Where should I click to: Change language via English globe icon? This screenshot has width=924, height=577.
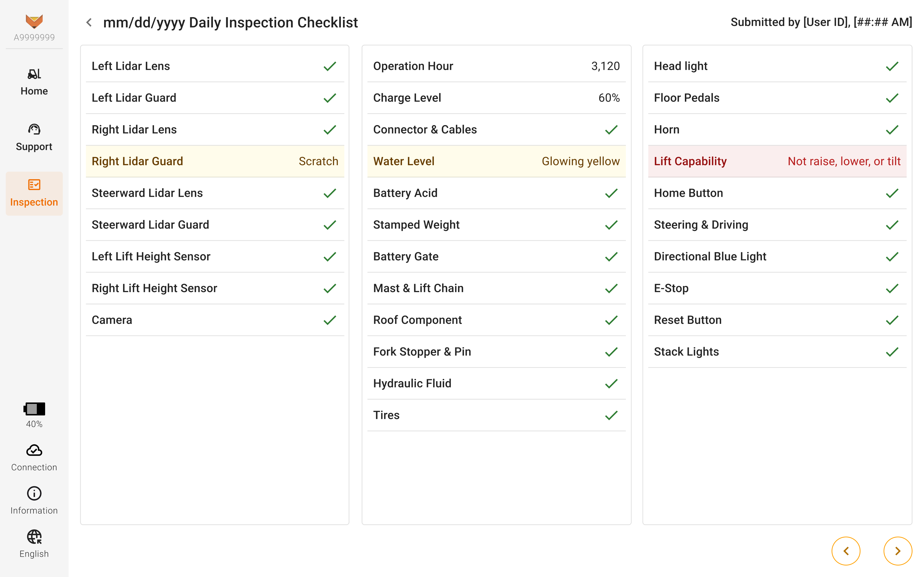pyautogui.click(x=34, y=537)
